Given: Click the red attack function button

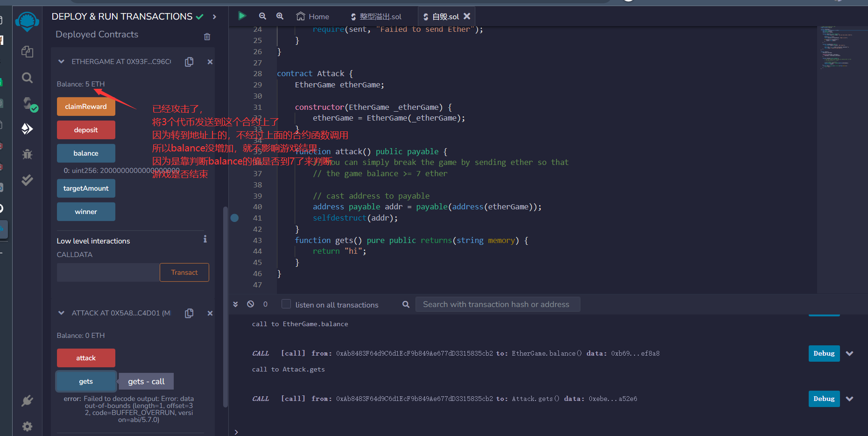Looking at the screenshot, I should [86, 358].
